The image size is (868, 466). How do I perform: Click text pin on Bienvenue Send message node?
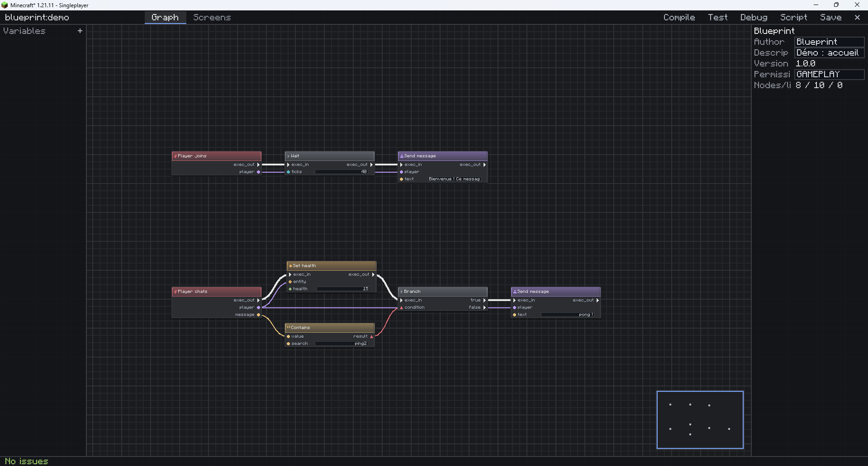coord(402,179)
